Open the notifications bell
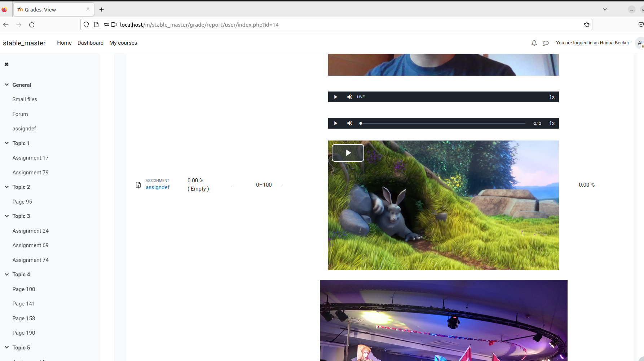The image size is (644, 361). tap(534, 43)
